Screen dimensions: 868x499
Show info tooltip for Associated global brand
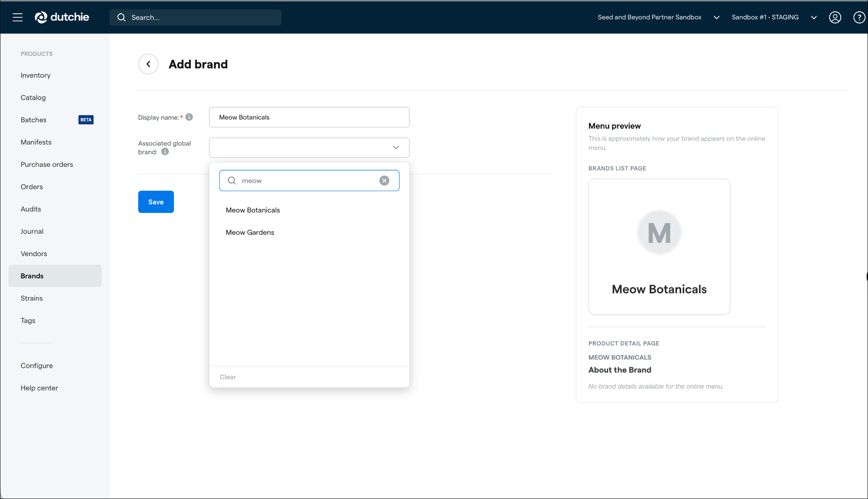point(165,151)
